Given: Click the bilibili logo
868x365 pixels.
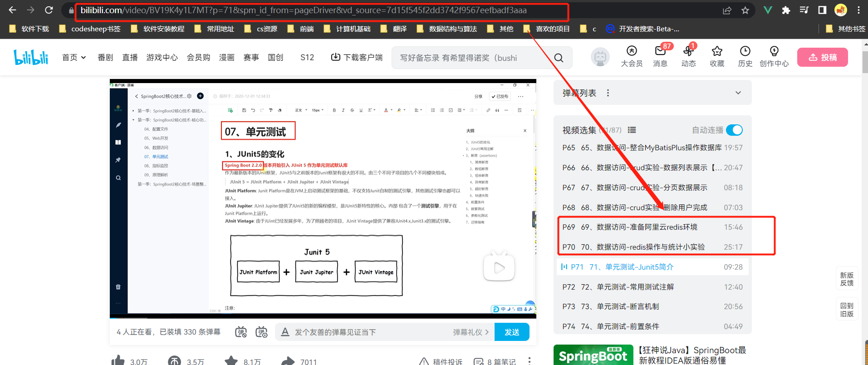Looking at the screenshot, I should (x=31, y=57).
